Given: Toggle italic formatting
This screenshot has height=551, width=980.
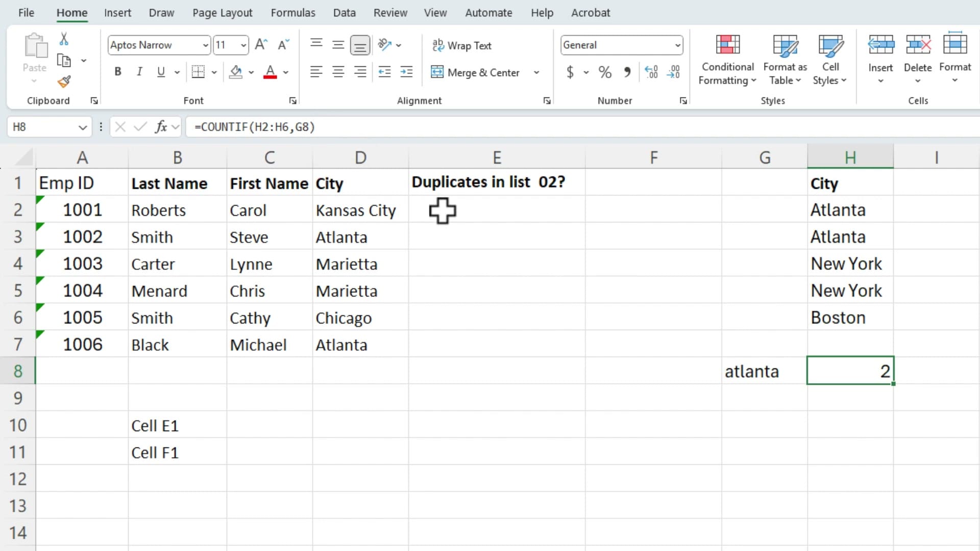Looking at the screenshot, I should 139,71.
